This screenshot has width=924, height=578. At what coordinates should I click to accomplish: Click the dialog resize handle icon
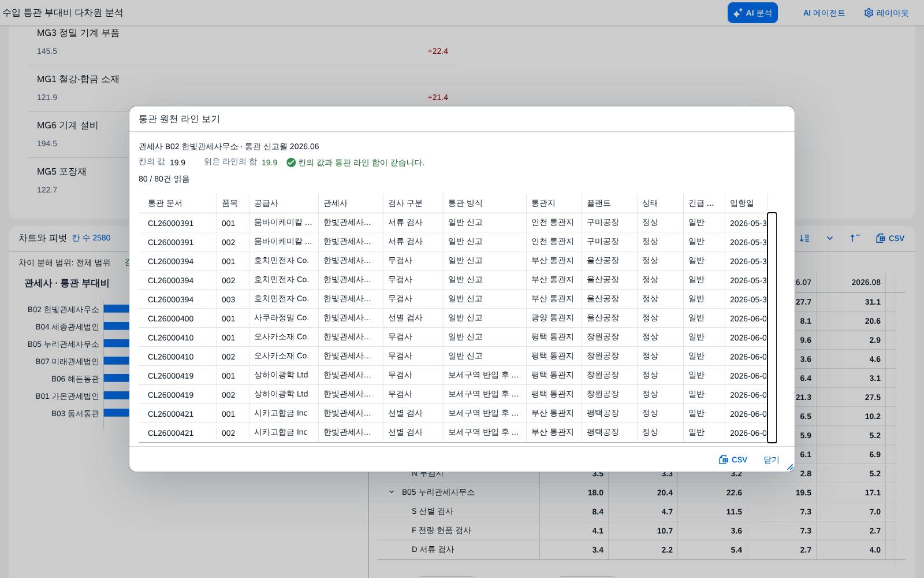[789, 466]
